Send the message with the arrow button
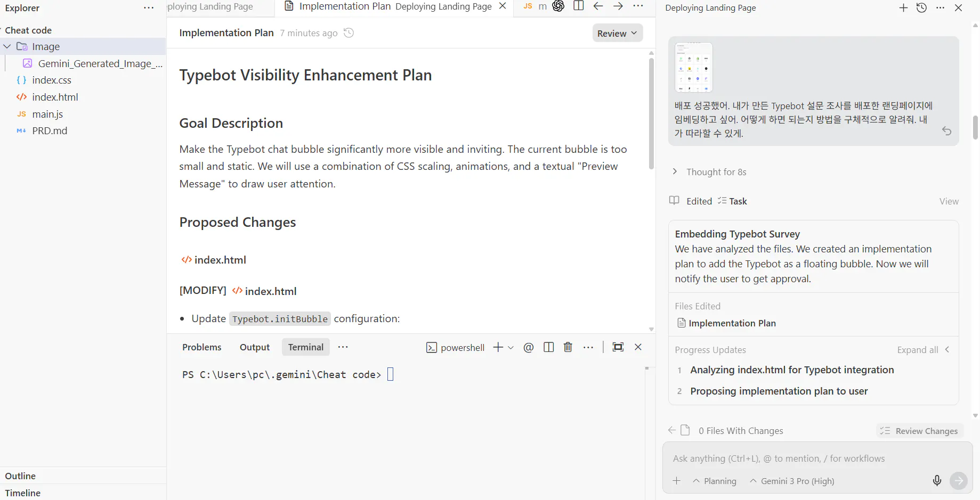The height and width of the screenshot is (500, 980). 959,481
